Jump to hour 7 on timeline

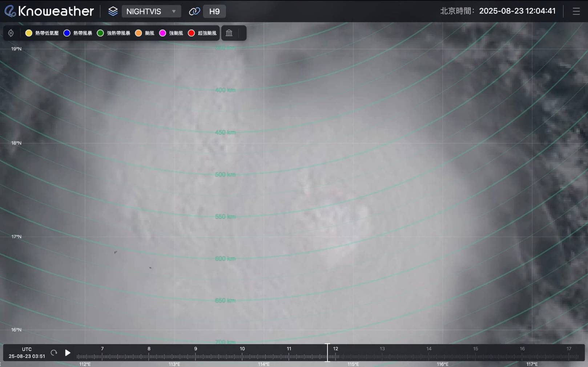coord(102,348)
